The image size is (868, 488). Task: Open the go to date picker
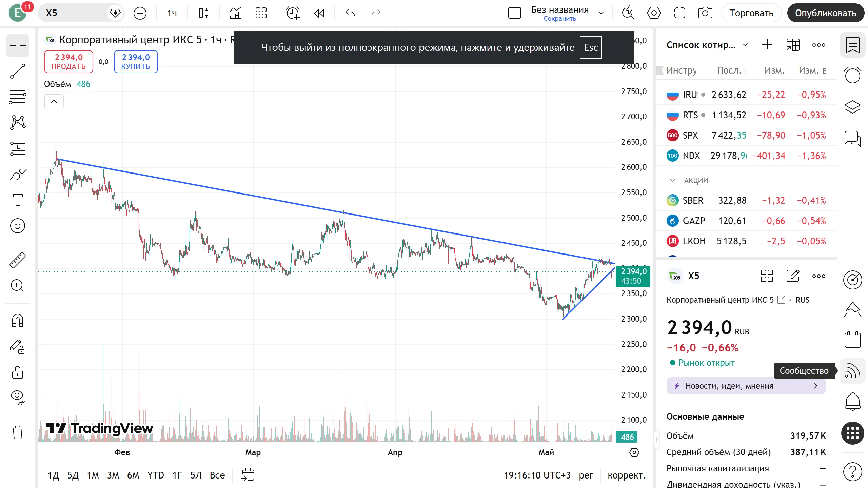248,475
